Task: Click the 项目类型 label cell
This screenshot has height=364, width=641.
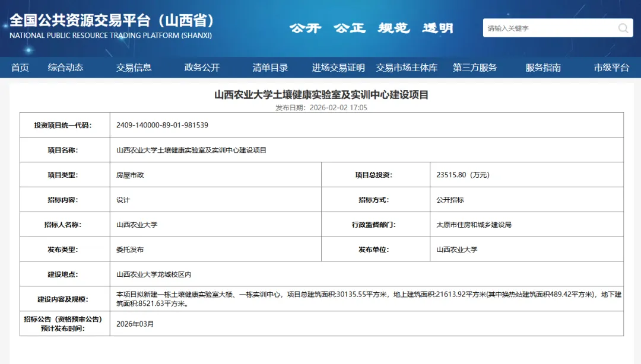Action: pyautogui.click(x=65, y=175)
